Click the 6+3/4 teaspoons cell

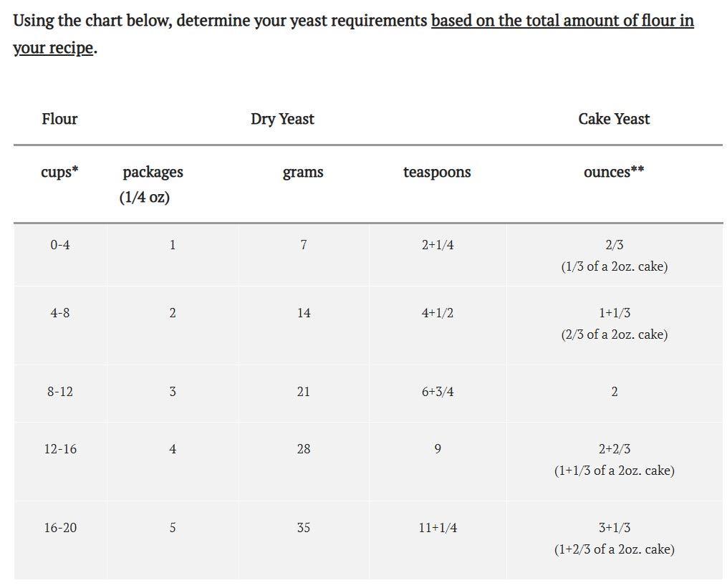pos(438,392)
